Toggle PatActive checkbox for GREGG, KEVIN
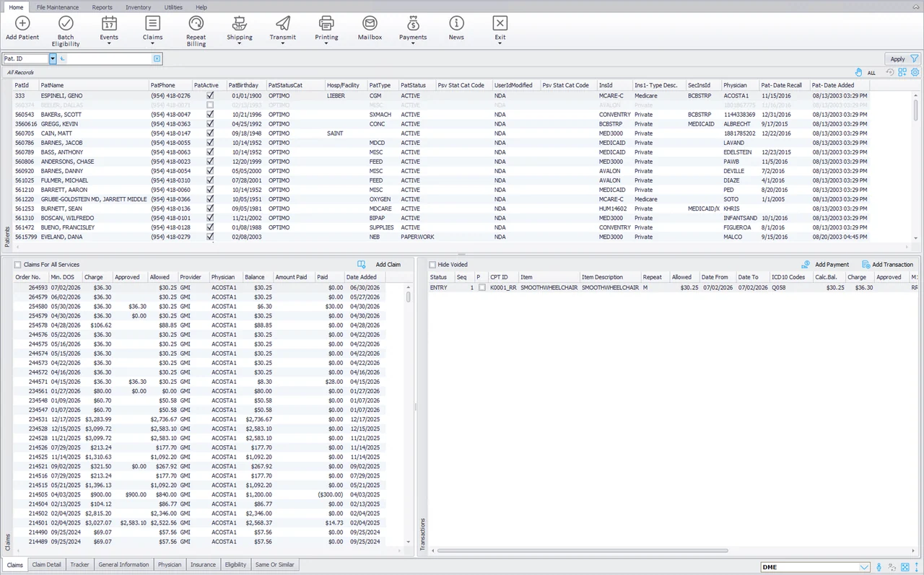This screenshot has width=924, height=575. (210, 123)
